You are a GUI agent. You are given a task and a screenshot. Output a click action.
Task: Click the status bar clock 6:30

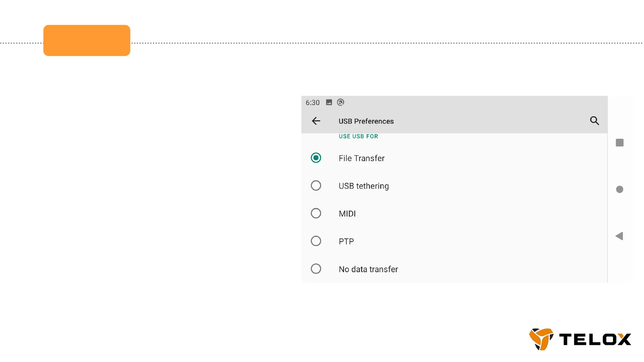[312, 103]
